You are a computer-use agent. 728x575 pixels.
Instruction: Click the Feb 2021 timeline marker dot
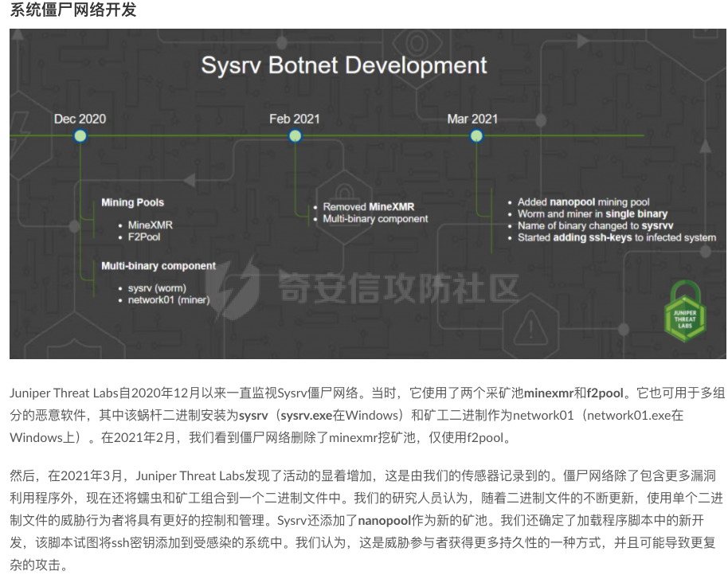pyautogui.click(x=296, y=136)
